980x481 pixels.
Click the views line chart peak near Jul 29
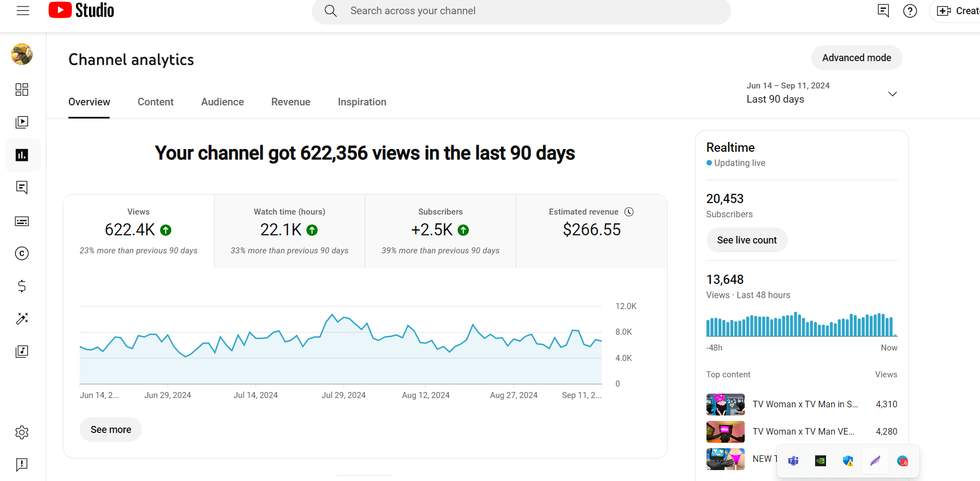[x=332, y=315]
